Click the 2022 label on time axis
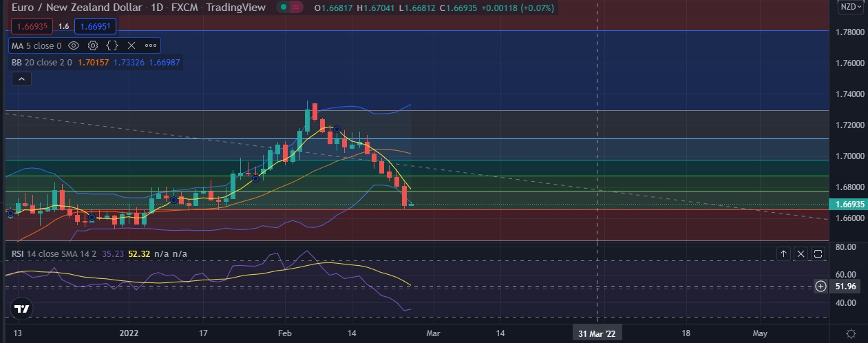This screenshot has height=343, width=868. (130, 333)
